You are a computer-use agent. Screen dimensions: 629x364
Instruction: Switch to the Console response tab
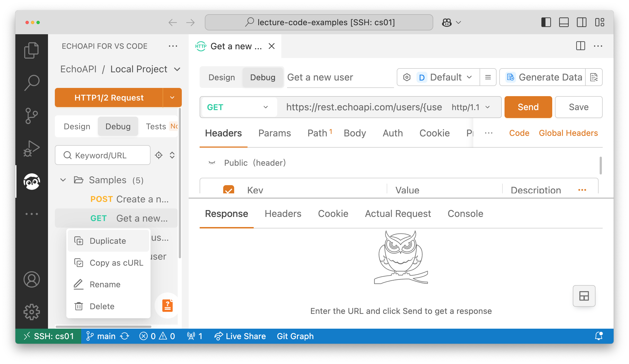tap(465, 213)
